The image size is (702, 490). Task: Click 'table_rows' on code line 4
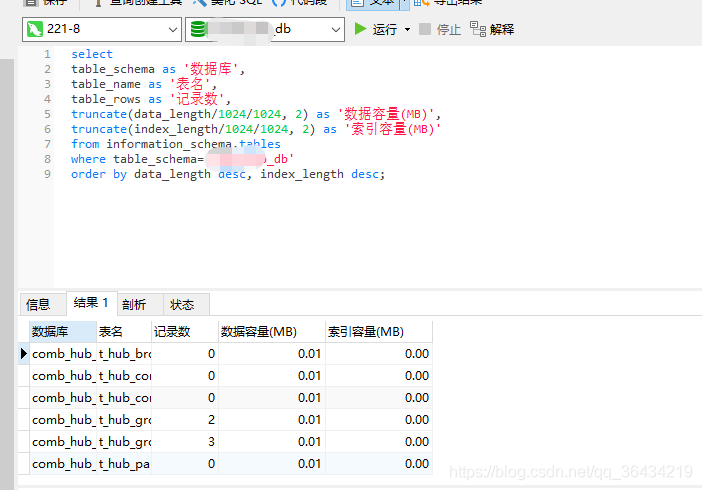tap(106, 99)
